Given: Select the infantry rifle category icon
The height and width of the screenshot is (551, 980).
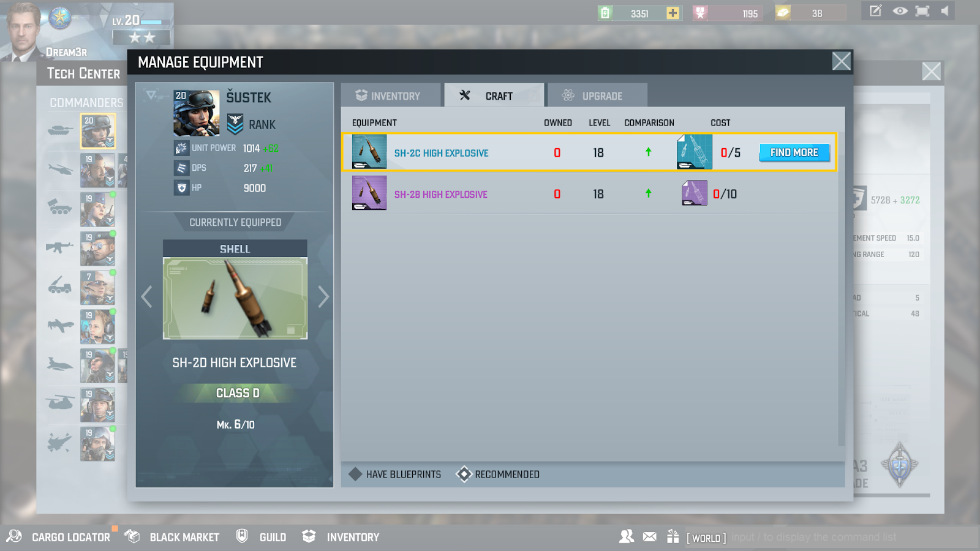Looking at the screenshot, I should [60, 247].
